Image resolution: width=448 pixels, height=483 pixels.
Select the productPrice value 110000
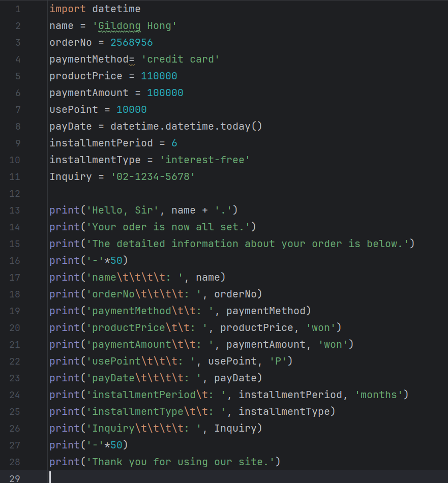pyautogui.click(x=159, y=76)
